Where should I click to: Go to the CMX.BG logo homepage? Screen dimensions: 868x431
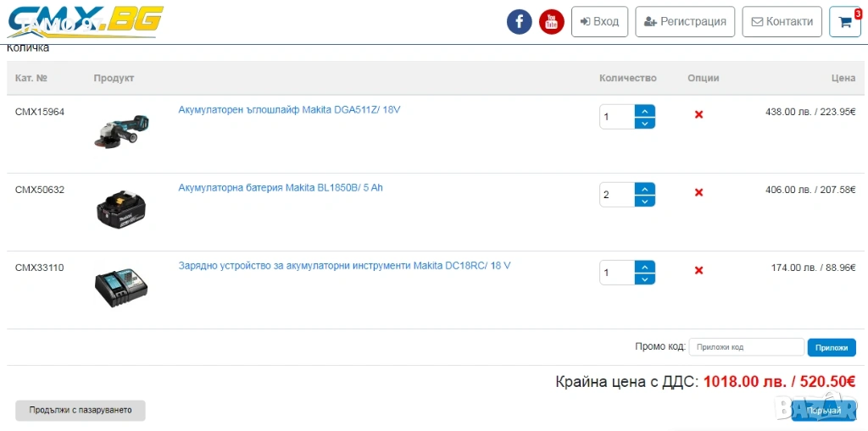[86, 21]
